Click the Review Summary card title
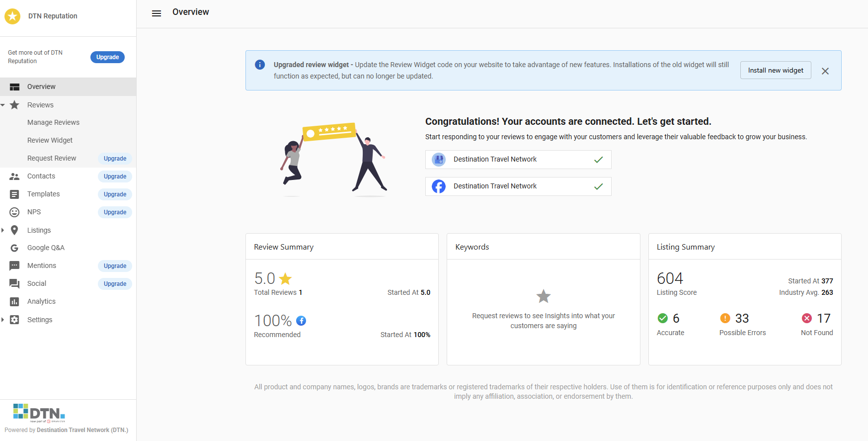The height and width of the screenshot is (441, 868). [x=284, y=247]
